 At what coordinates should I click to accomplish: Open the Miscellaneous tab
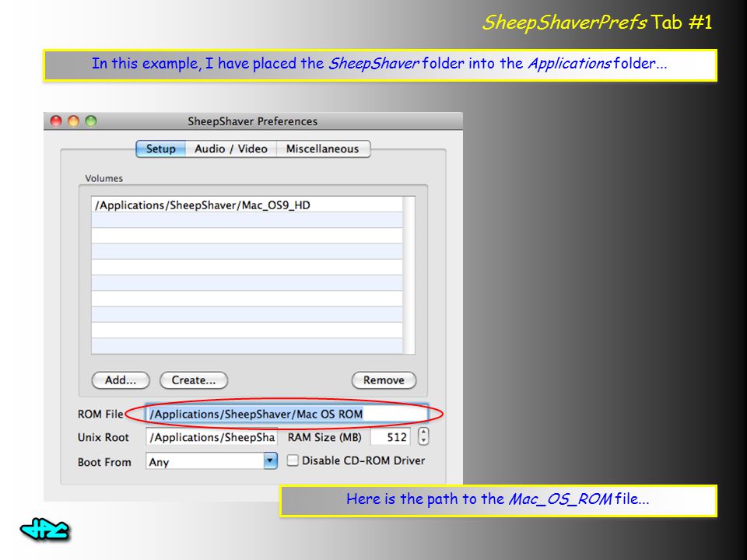click(x=323, y=149)
